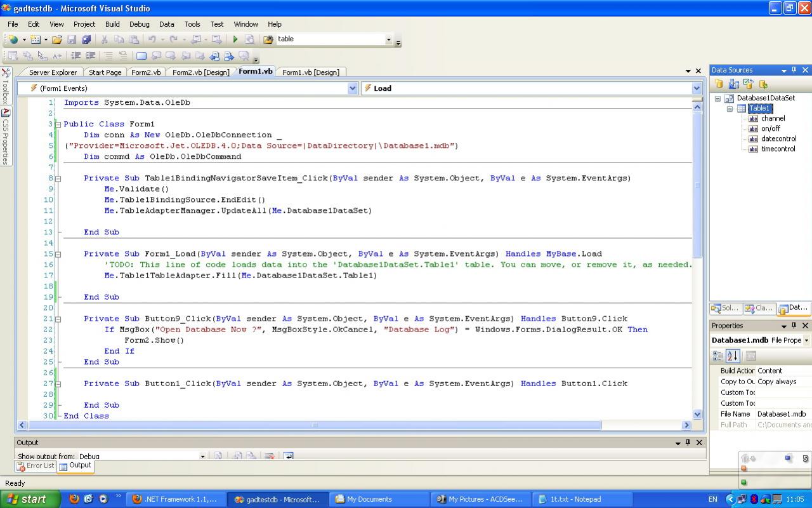Image resolution: width=812 pixels, height=508 pixels.
Task: Select the datecontrol field in Table1
Action: click(778, 138)
